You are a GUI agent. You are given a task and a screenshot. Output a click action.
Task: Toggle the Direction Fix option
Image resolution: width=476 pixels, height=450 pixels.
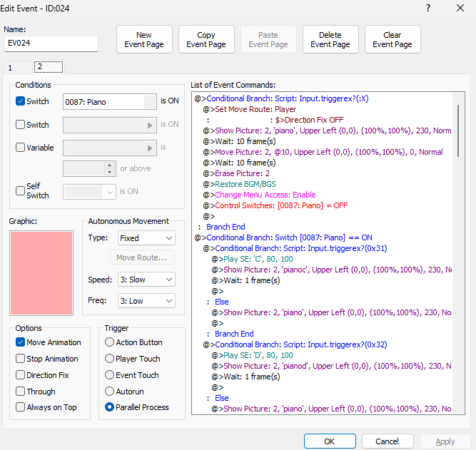(x=21, y=375)
